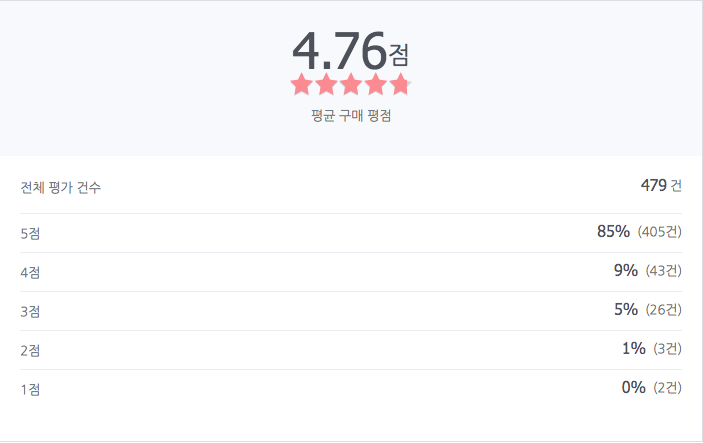
Task: Open the (26건) review count
Action: click(x=664, y=310)
